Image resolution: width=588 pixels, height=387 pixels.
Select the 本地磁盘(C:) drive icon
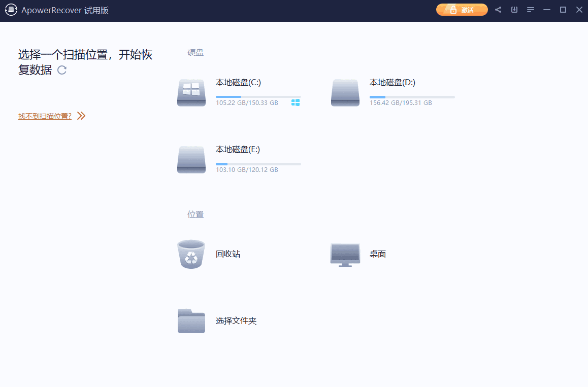191,92
